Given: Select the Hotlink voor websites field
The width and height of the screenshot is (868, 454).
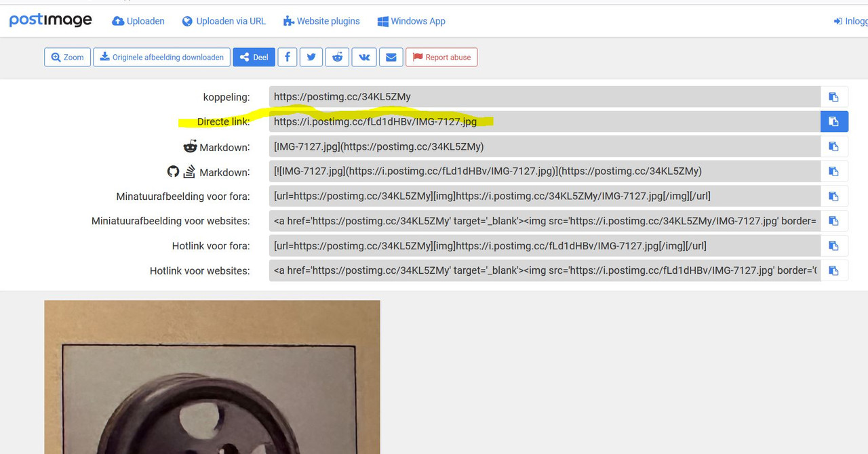Looking at the screenshot, I should pos(545,270).
